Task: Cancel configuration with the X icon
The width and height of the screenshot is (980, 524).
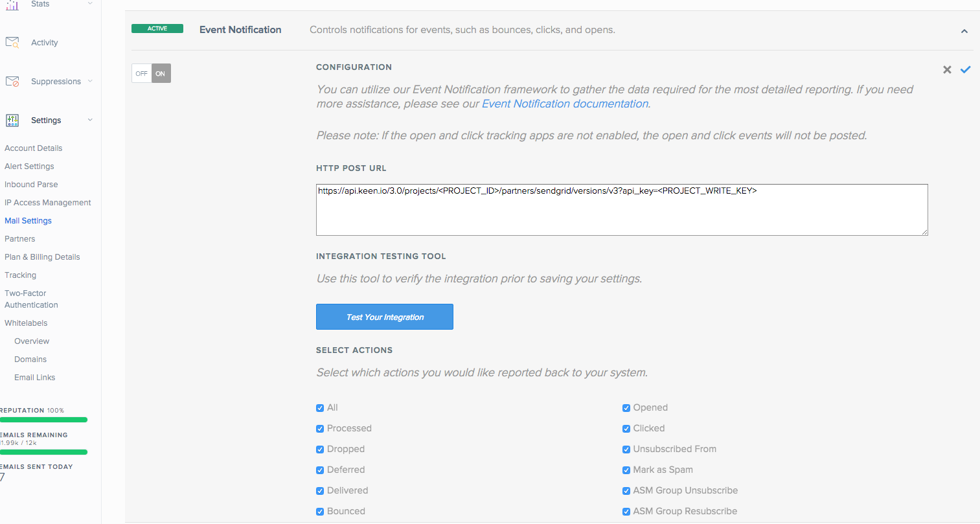Action: pyautogui.click(x=947, y=69)
